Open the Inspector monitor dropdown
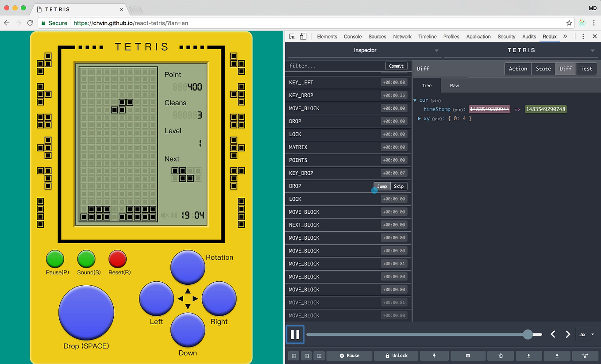Screen dimensions: 601x364 365,50
